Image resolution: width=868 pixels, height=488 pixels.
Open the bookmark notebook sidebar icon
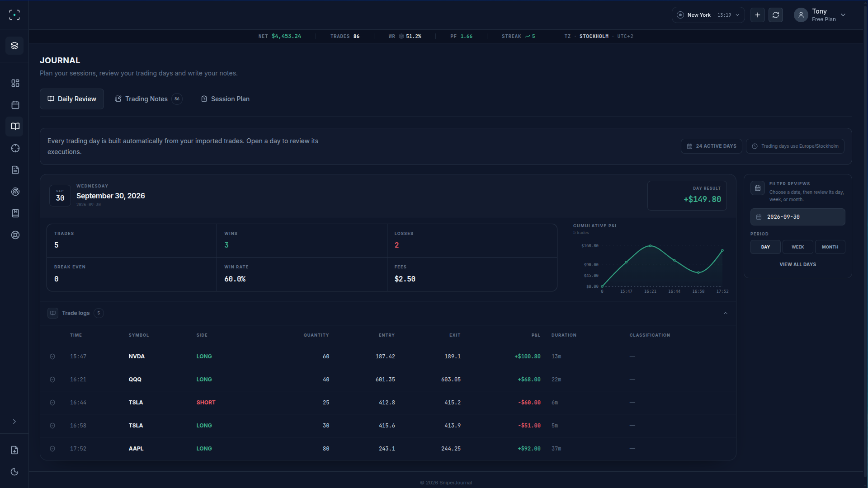tap(15, 213)
